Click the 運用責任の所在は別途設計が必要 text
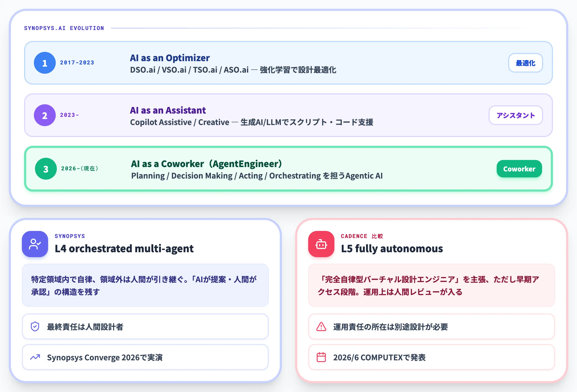577x392 pixels. point(390,327)
